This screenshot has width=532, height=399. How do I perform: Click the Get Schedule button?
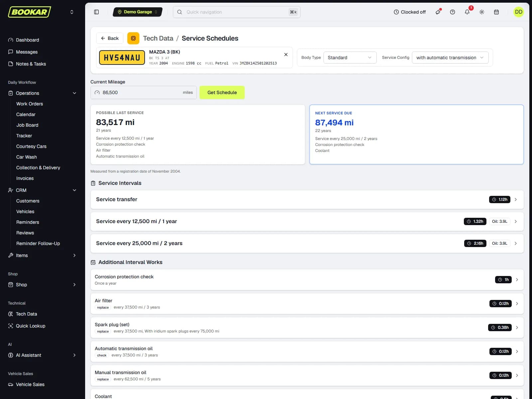[222, 92]
